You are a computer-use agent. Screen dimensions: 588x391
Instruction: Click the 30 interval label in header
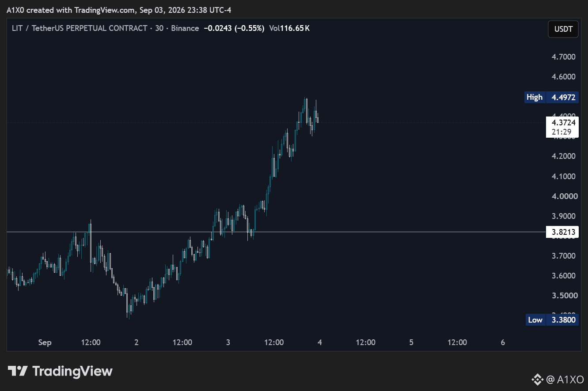coord(159,28)
